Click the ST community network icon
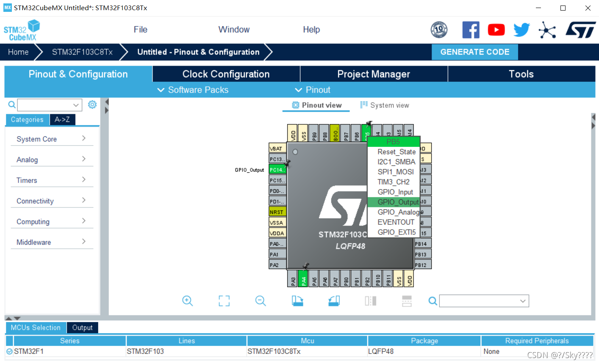 547,30
